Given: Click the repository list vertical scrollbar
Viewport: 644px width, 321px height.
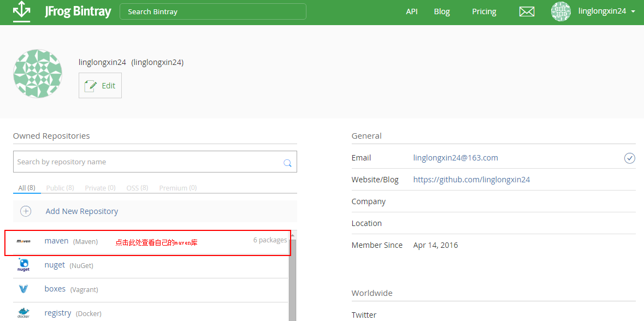Looking at the screenshot, I should [292, 278].
